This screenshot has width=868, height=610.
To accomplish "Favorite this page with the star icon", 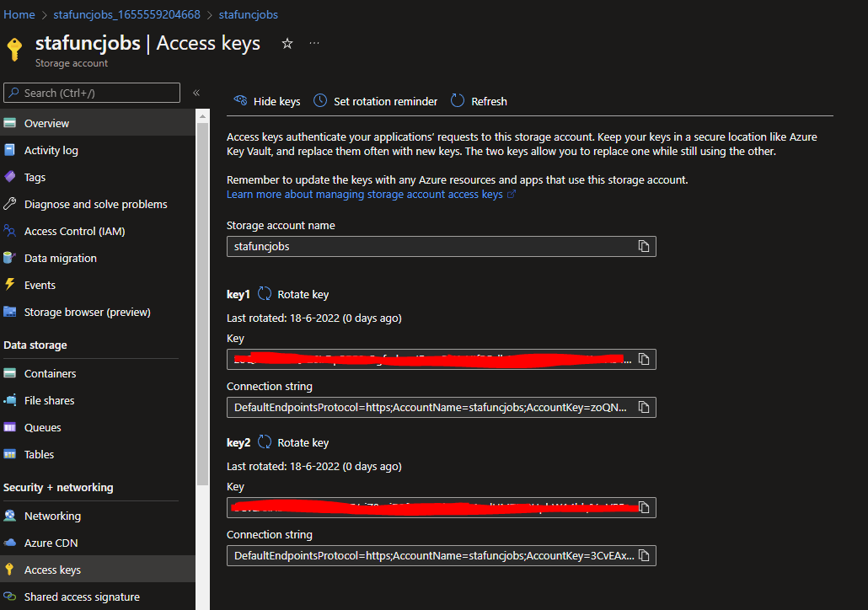I will click(287, 43).
